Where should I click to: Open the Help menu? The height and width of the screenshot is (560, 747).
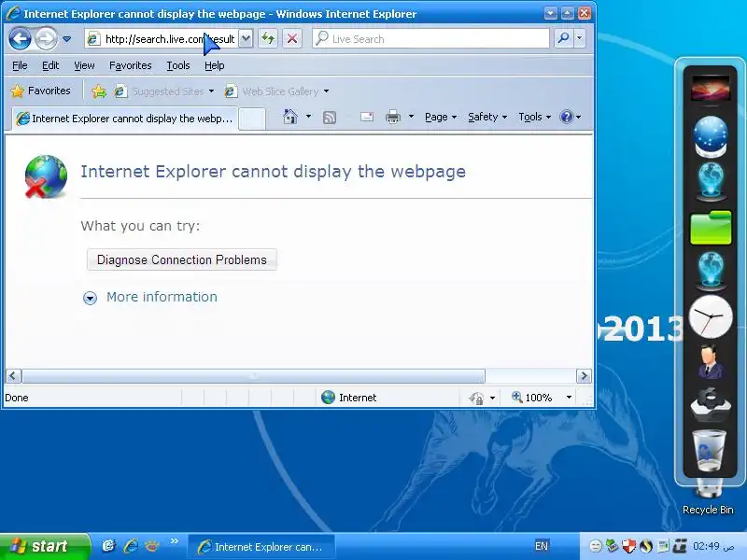point(215,65)
